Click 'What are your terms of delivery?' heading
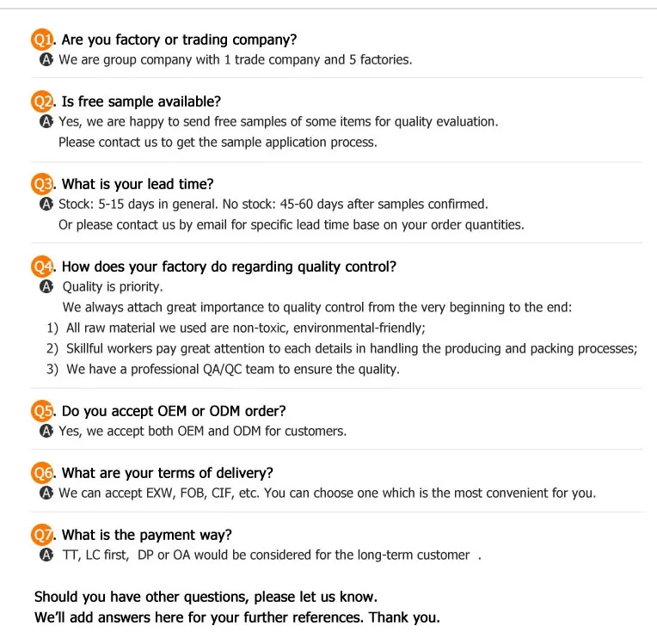Screen dimensions: 657x644 tap(168, 473)
